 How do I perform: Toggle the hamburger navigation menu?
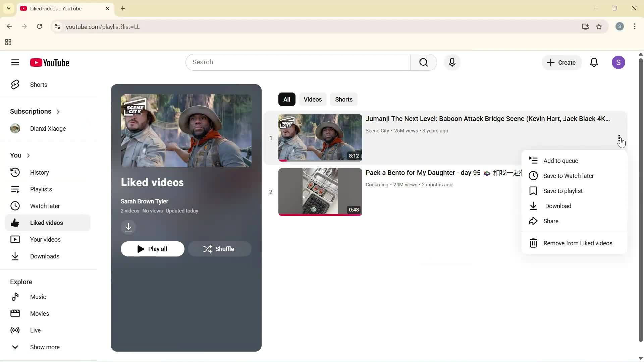pos(15,62)
